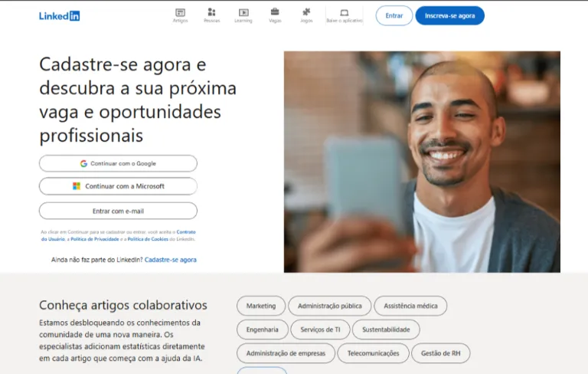The width and height of the screenshot is (588, 374).
Task: Select the Serviços de TI topic chip
Action: (x=320, y=330)
